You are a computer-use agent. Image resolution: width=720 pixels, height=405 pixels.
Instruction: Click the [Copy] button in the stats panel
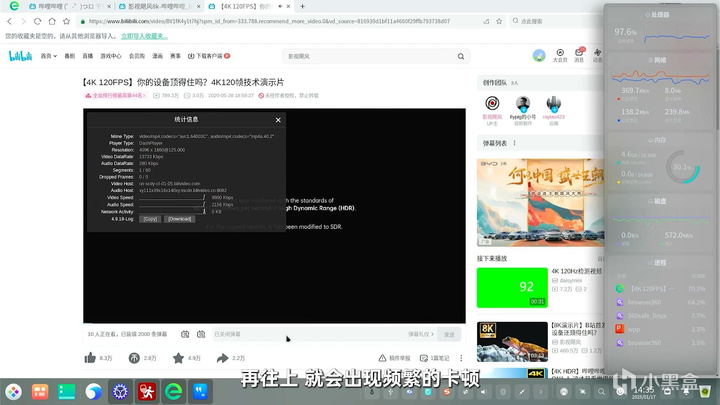(x=150, y=219)
